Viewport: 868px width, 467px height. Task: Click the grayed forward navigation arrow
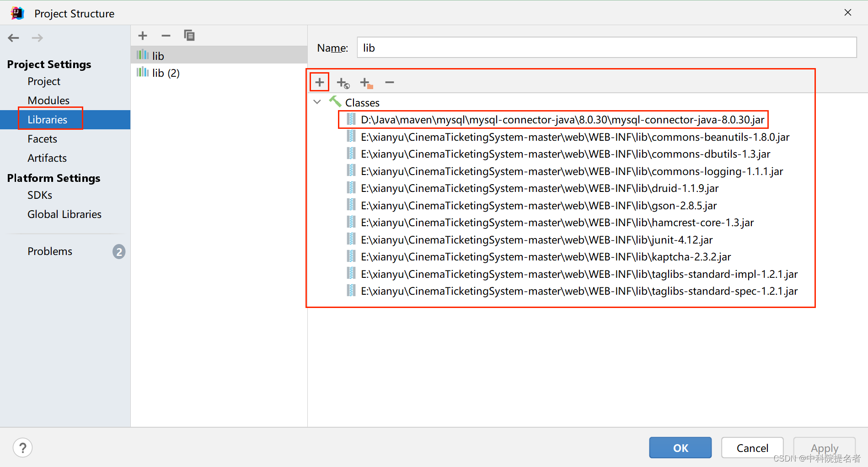tap(37, 37)
